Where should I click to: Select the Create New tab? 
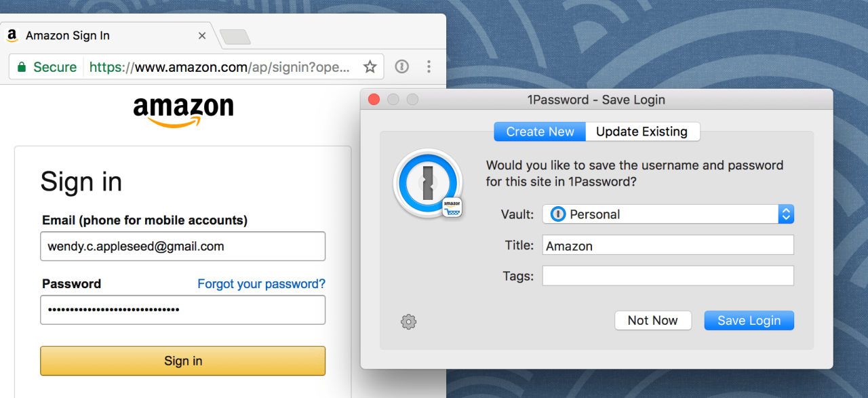(x=539, y=131)
